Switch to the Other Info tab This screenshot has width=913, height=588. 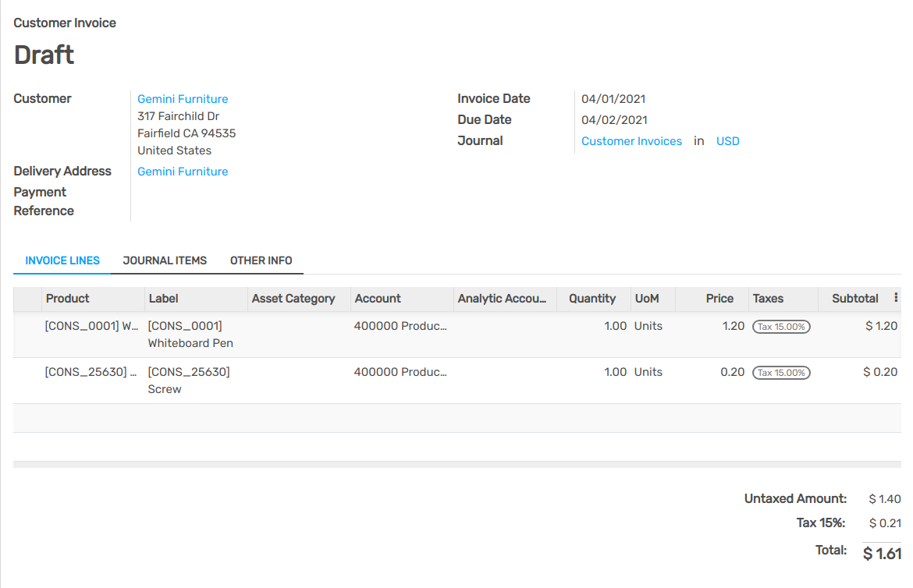pos(261,260)
